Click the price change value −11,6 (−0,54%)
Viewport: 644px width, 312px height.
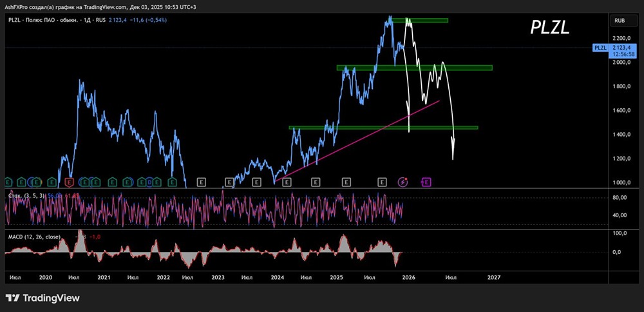(147, 20)
